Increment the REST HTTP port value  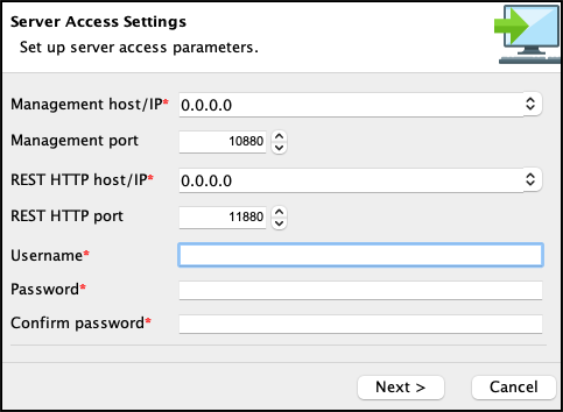click(x=279, y=212)
